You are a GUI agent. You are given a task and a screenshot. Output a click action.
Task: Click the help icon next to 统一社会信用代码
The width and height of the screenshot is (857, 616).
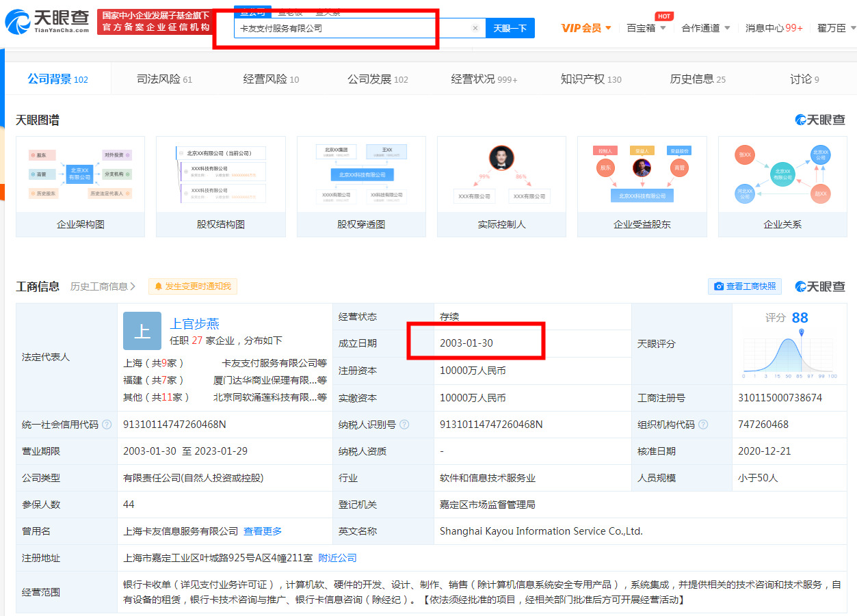107,425
